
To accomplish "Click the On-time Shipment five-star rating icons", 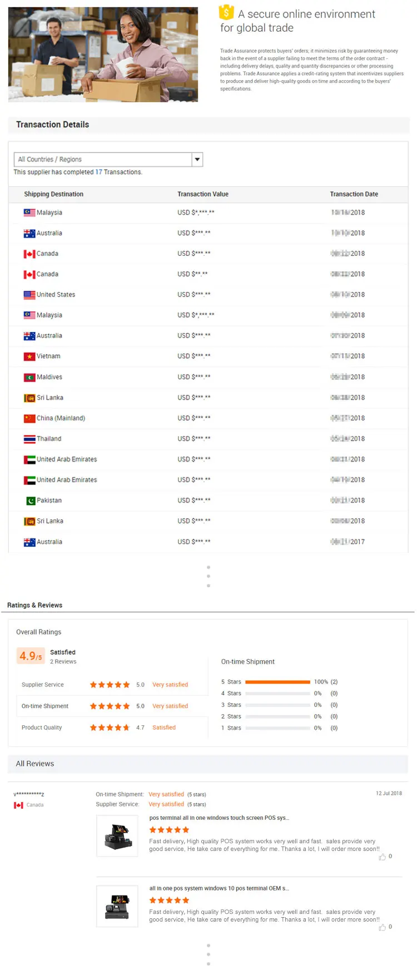I will pyautogui.click(x=110, y=706).
